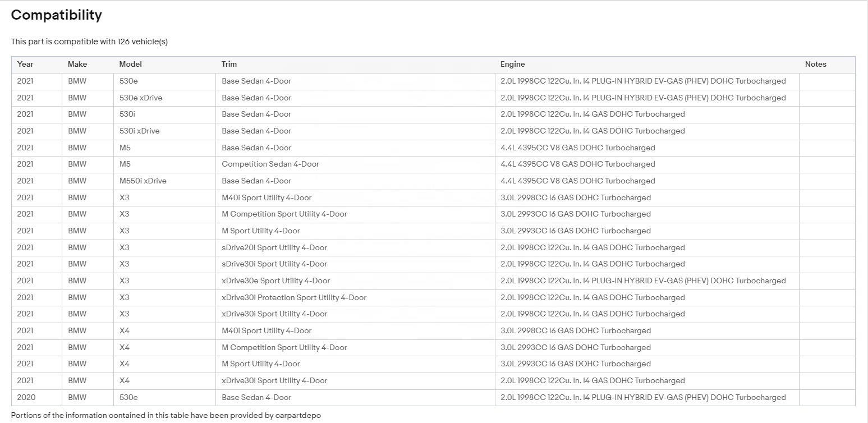Click "M5" in the Base Sedan row
This screenshot has width=868, height=423.
[x=125, y=148]
